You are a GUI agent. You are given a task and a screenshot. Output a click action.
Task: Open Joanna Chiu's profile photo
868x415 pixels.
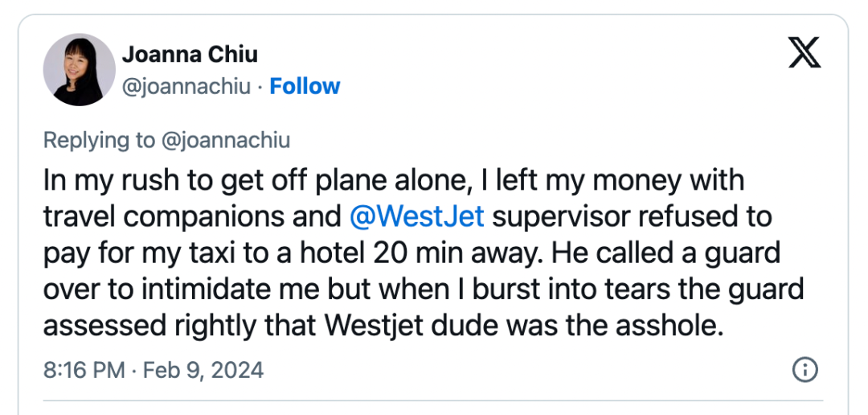click(x=79, y=69)
